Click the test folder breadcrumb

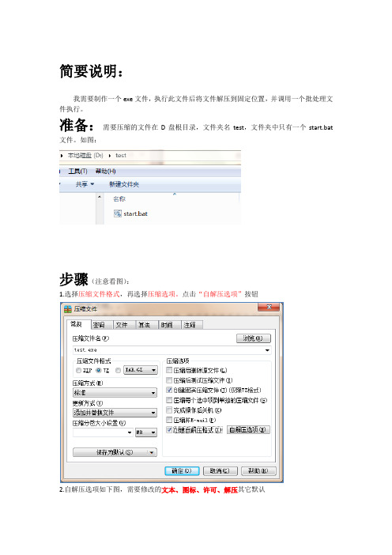[121, 156]
